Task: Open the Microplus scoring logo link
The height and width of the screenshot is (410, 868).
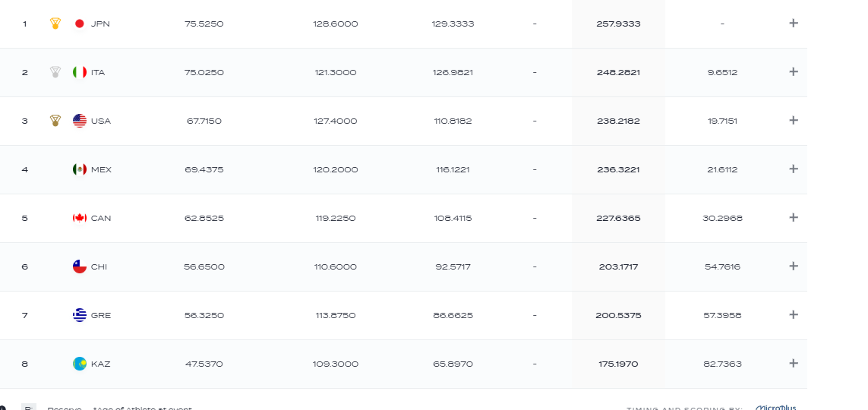Action: tap(776, 407)
